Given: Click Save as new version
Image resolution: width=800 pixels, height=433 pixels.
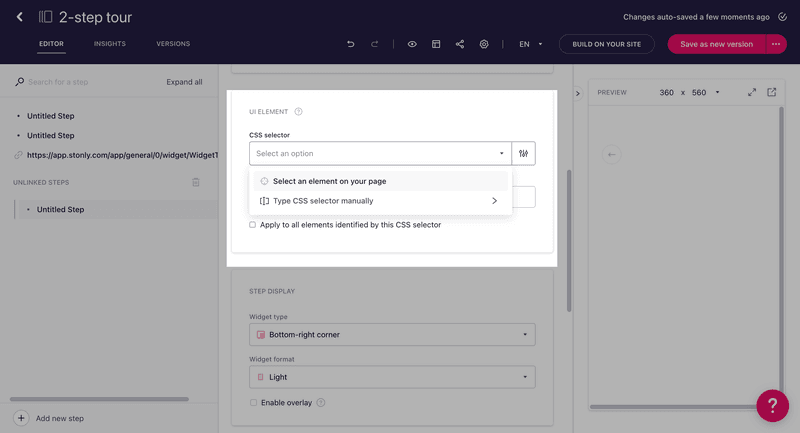Looking at the screenshot, I should [x=716, y=44].
